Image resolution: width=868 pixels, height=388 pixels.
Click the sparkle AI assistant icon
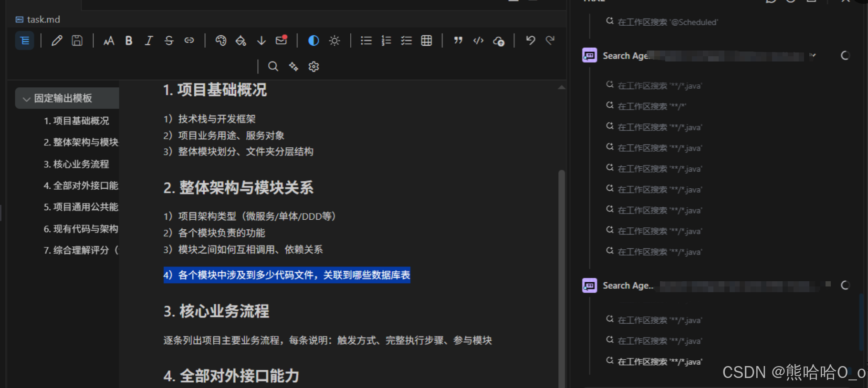(x=293, y=67)
